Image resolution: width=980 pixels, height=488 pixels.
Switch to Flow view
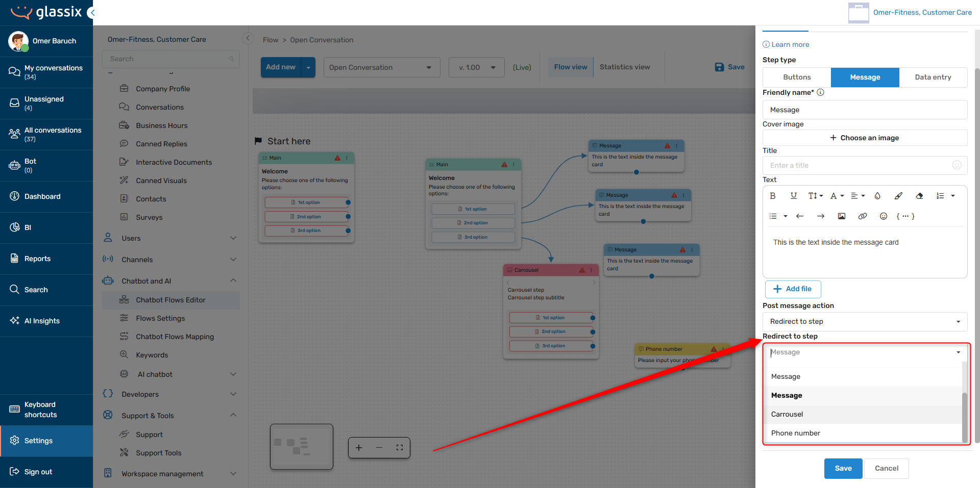571,67
